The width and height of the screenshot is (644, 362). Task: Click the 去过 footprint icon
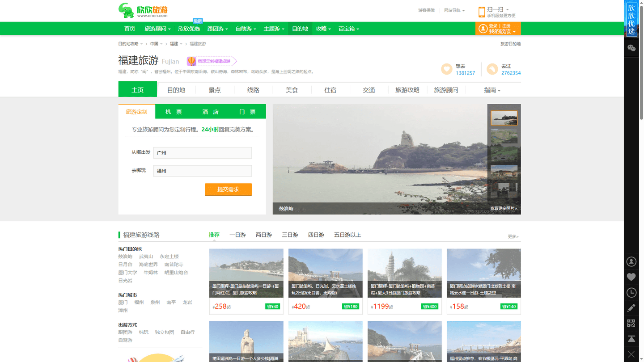click(492, 69)
